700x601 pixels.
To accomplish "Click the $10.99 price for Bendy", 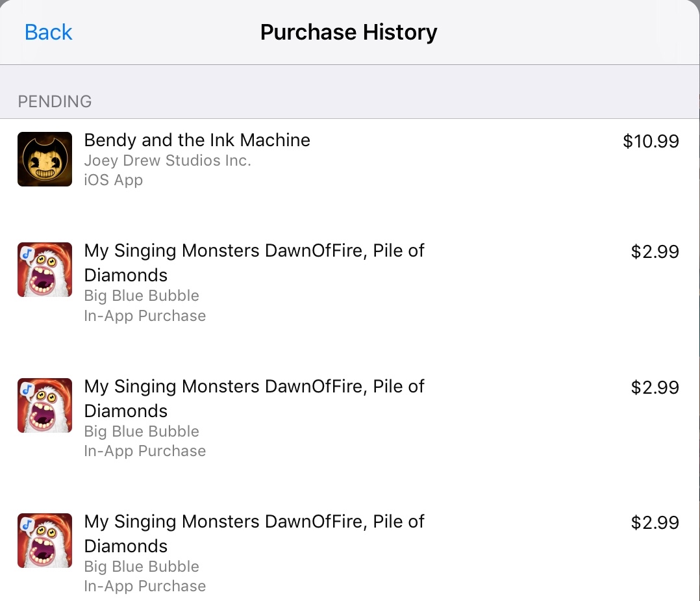I will tap(651, 142).
